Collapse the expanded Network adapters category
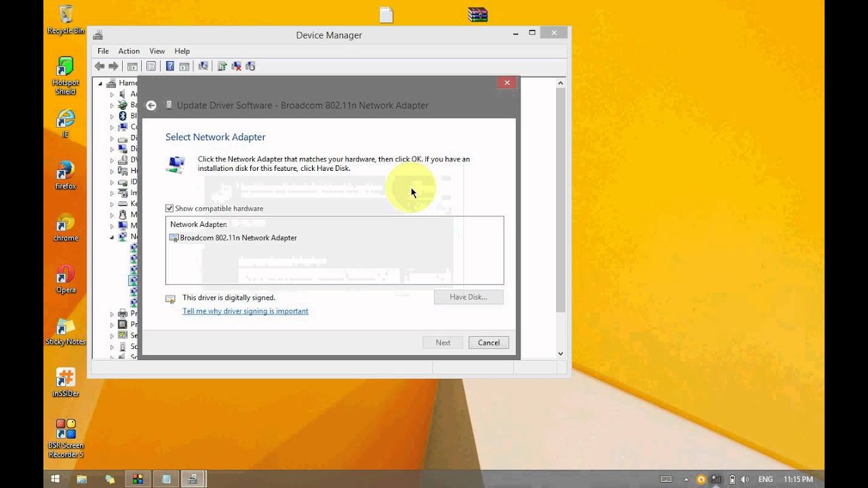The width and height of the screenshot is (868, 488). [x=113, y=237]
